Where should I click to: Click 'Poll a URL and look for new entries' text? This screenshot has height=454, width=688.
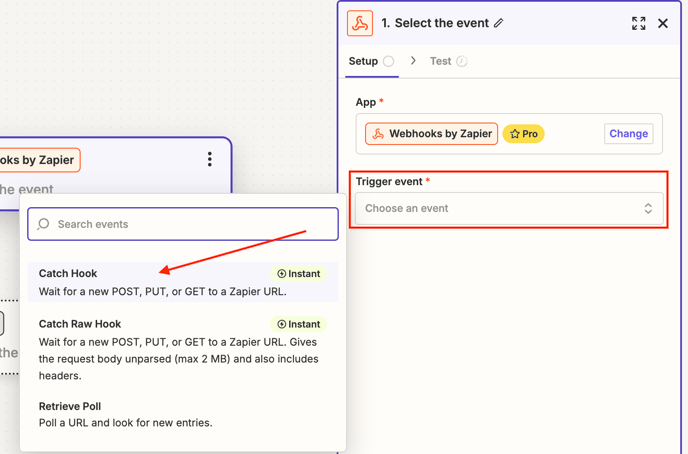coord(125,423)
